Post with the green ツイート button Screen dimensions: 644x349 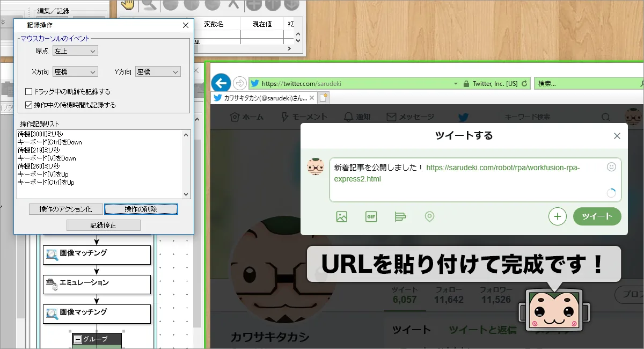pos(597,216)
